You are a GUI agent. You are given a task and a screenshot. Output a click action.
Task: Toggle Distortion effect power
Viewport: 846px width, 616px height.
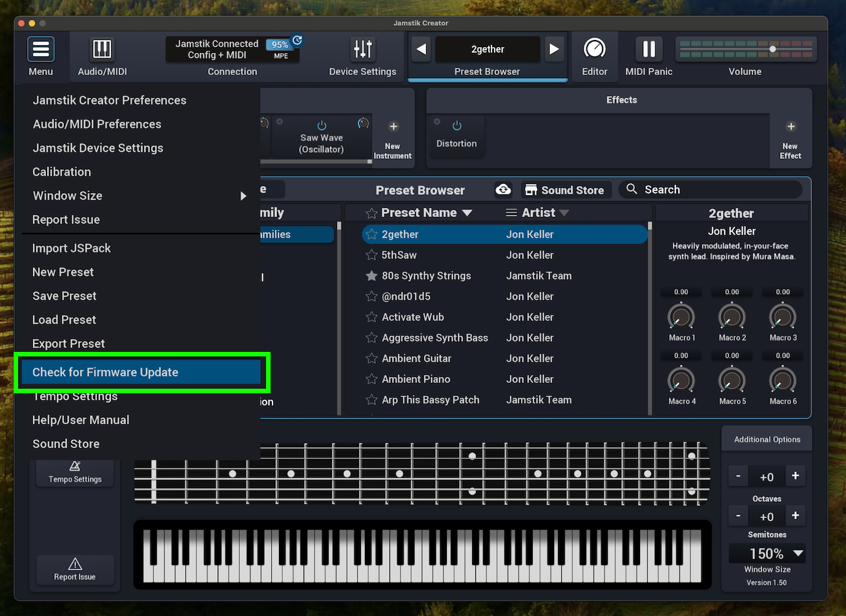coord(457,125)
